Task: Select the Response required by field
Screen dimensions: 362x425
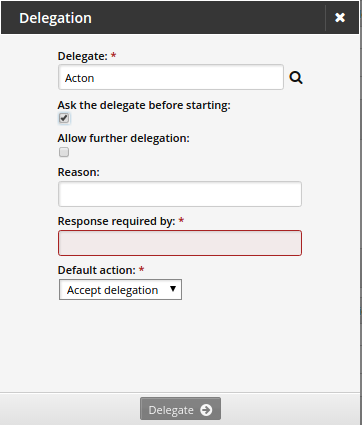Action: (x=180, y=243)
